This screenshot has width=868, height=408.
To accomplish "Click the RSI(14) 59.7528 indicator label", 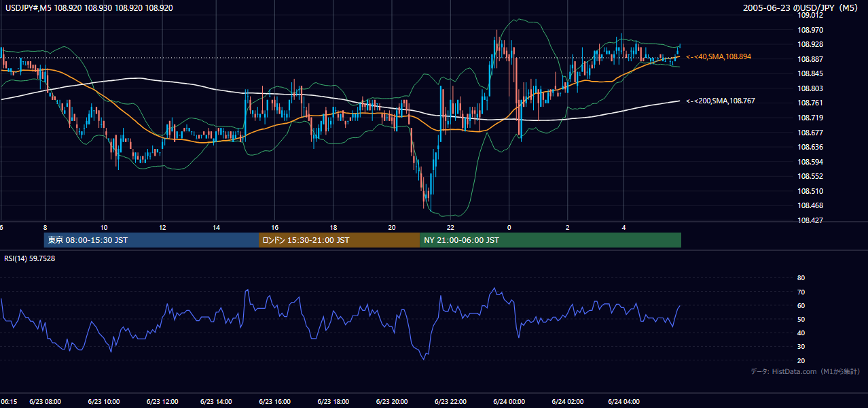I will [30, 258].
